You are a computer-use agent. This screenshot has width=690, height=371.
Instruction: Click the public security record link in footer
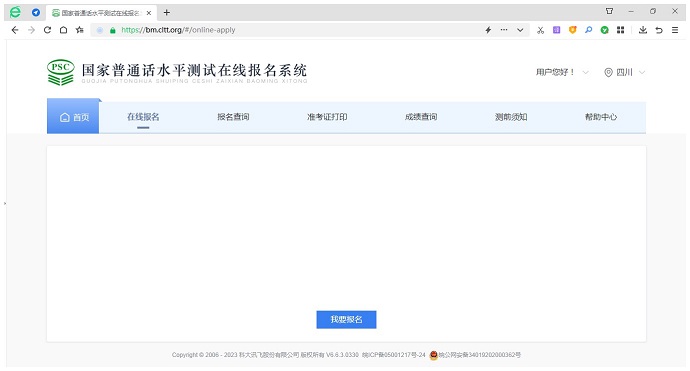point(480,355)
